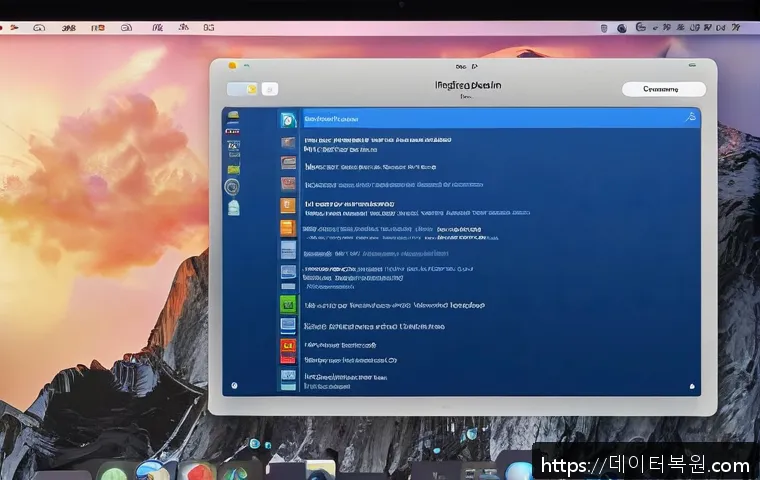Open the top drive icon in left sidebar

coord(232,115)
